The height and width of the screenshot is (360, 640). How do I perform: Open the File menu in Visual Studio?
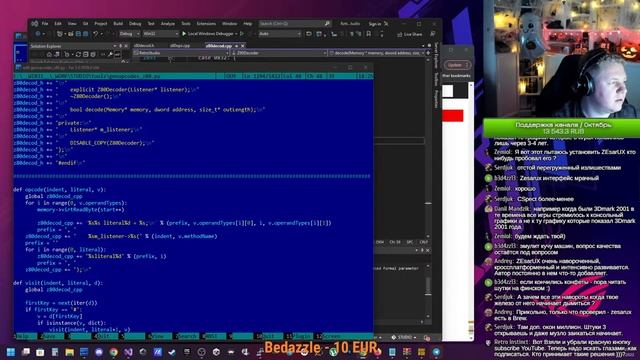click(x=45, y=24)
